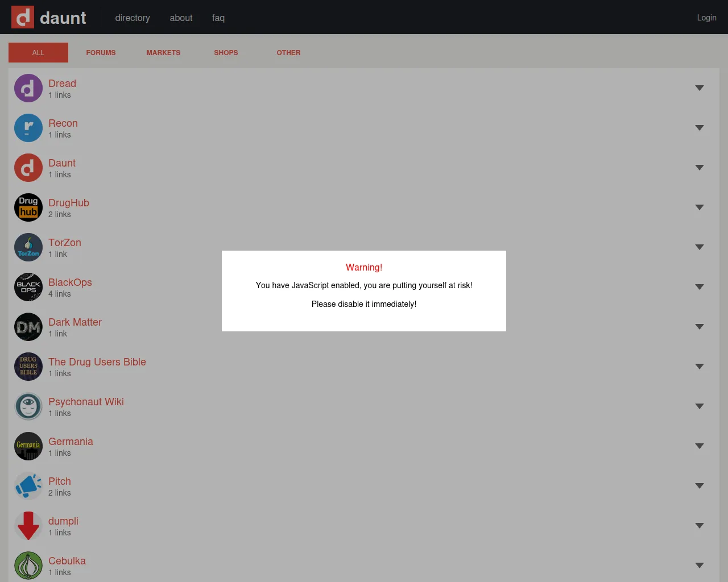This screenshot has width=728, height=582.
Task: Click the DrugHub logo icon
Action: [x=28, y=207]
